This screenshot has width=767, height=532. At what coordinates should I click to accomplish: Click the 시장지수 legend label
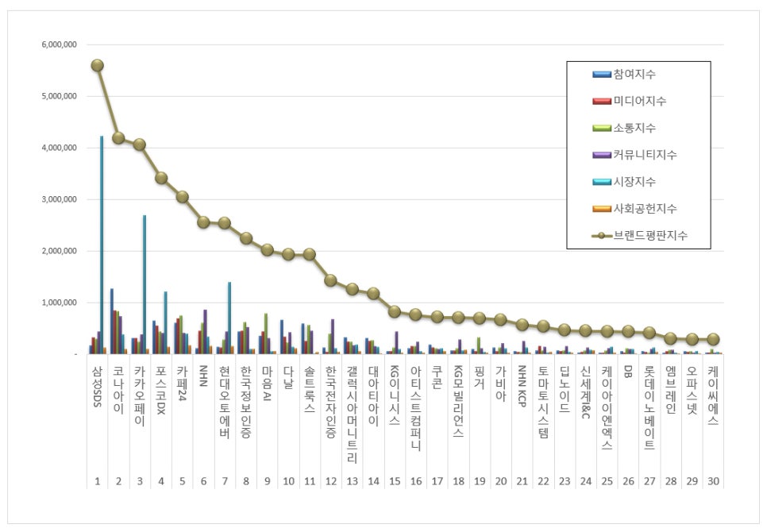[x=634, y=182]
